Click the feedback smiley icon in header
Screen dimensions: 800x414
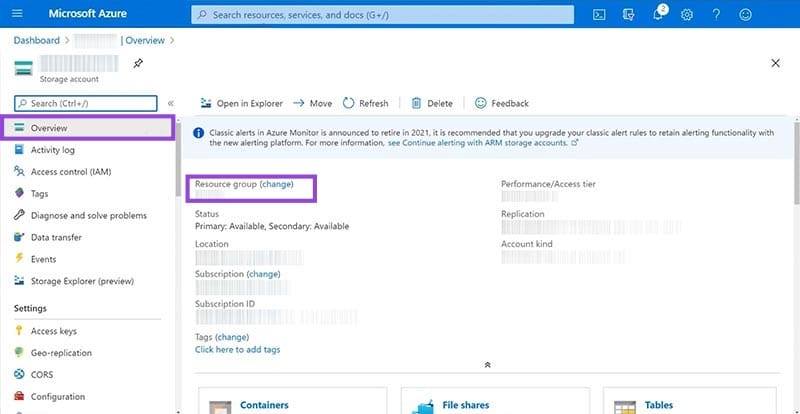745,15
